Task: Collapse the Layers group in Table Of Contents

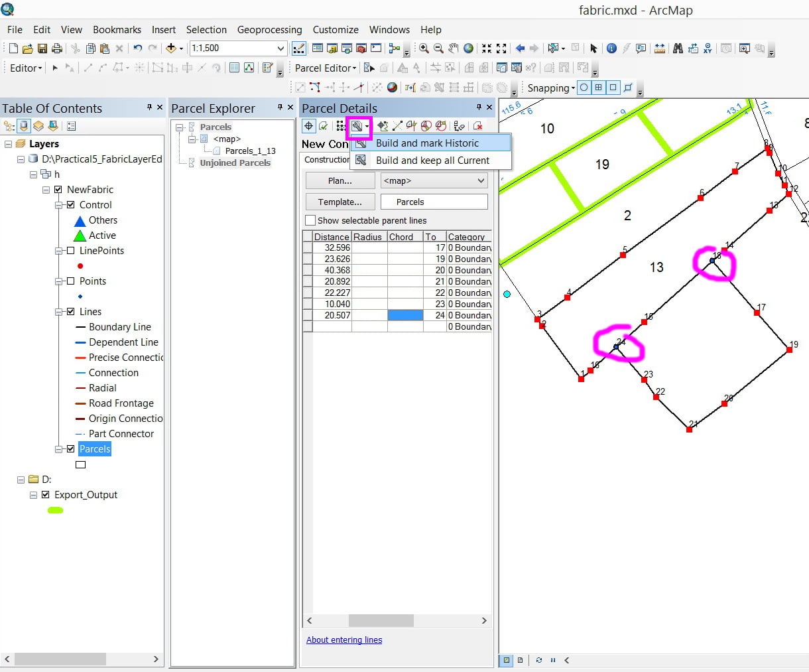Action: pyautogui.click(x=8, y=144)
